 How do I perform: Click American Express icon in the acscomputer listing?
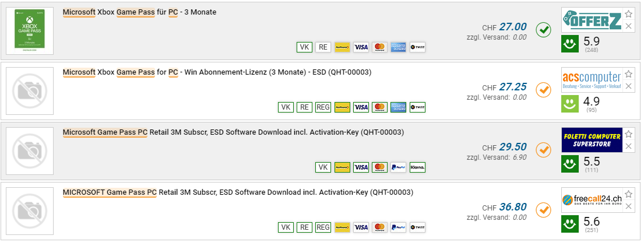click(x=399, y=107)
